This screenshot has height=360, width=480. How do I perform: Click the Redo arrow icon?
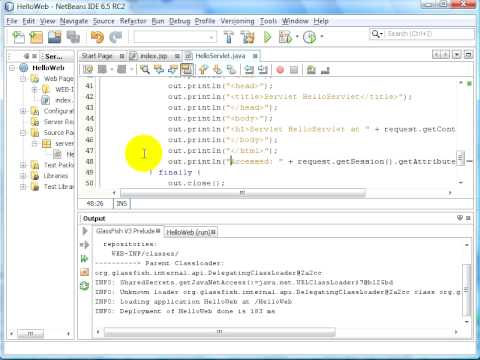[116, 37]
